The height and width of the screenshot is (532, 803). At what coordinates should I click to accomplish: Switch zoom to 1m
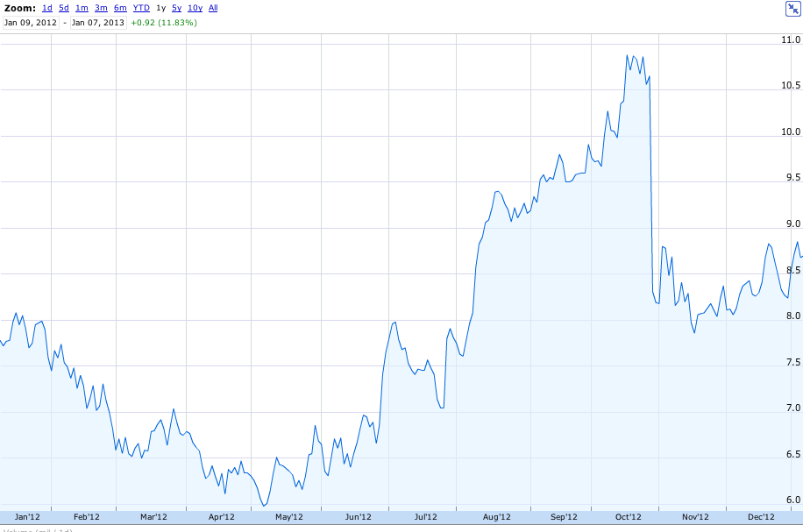[82, 8]
